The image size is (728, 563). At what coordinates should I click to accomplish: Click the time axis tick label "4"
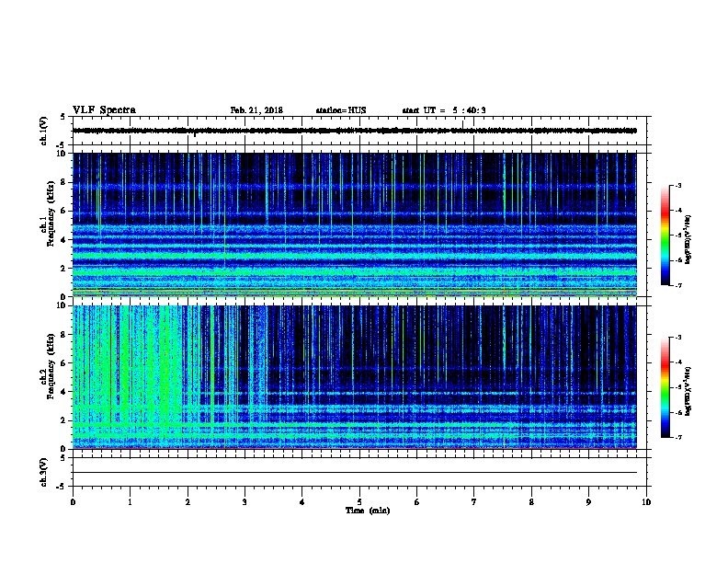click(302, 502)
